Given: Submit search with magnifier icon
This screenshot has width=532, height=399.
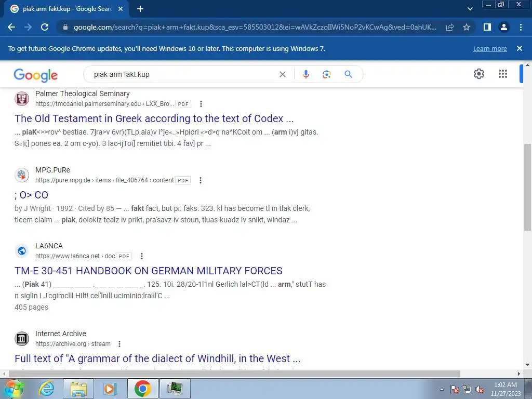Looking at the screenshot, I should pyautogui.click(x=348, y=74).
